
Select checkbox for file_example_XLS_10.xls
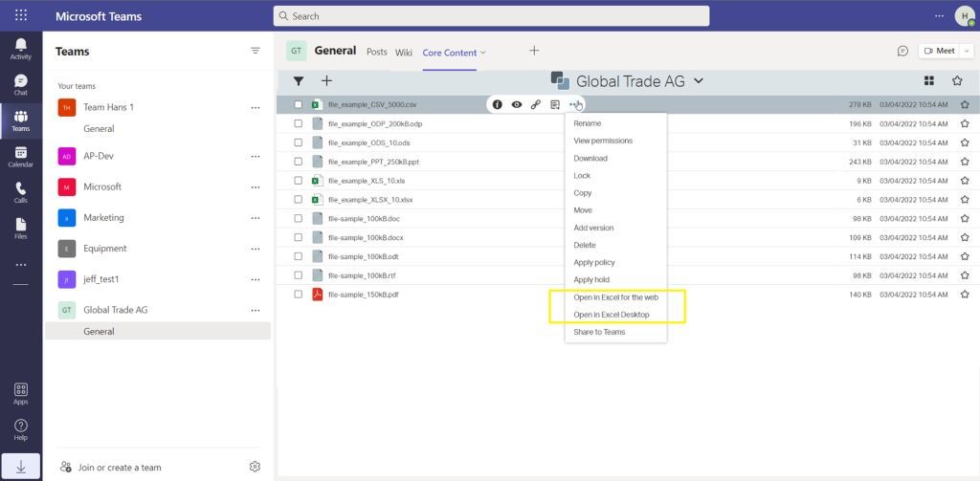[299, 181]
